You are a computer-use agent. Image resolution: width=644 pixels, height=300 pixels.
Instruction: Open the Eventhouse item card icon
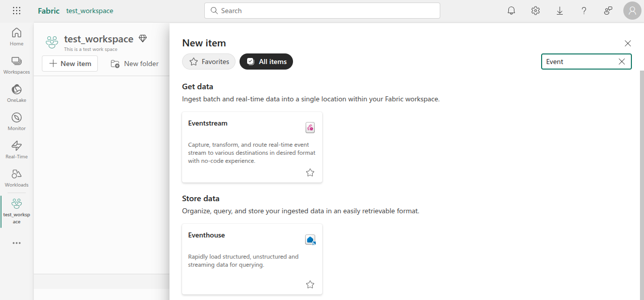click(310, 239)
